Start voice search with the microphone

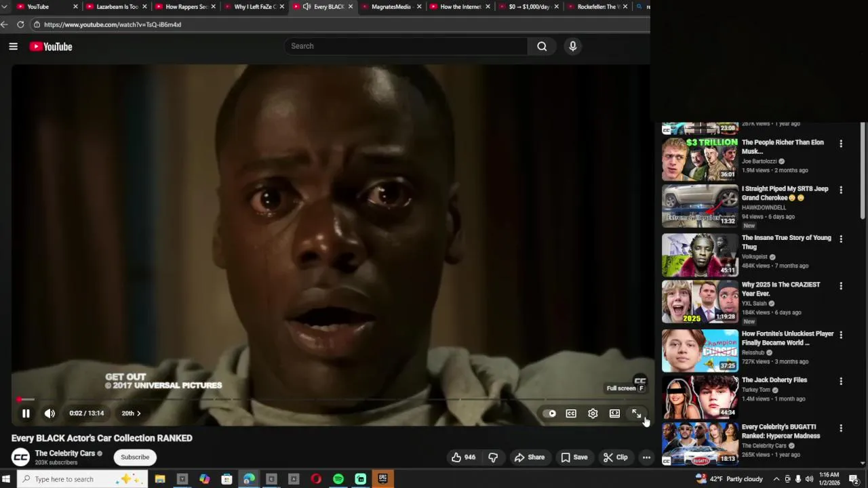coord(573,46)
